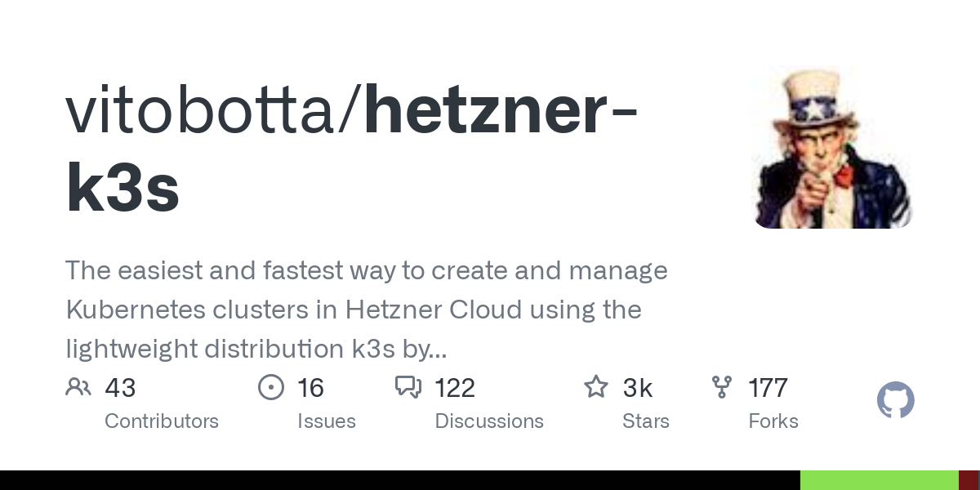980x490 pixels.
Task: Click the Stars star icon
Action: click(596, 387)
